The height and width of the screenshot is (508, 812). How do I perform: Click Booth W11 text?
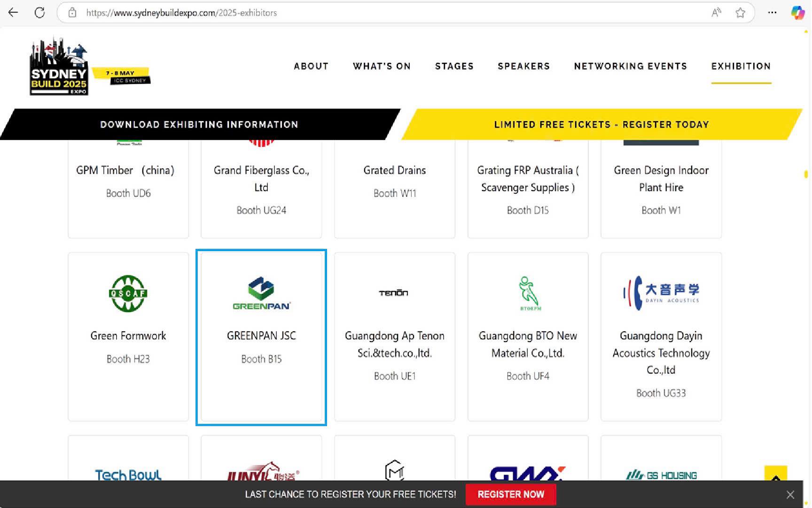coord(395,193)
